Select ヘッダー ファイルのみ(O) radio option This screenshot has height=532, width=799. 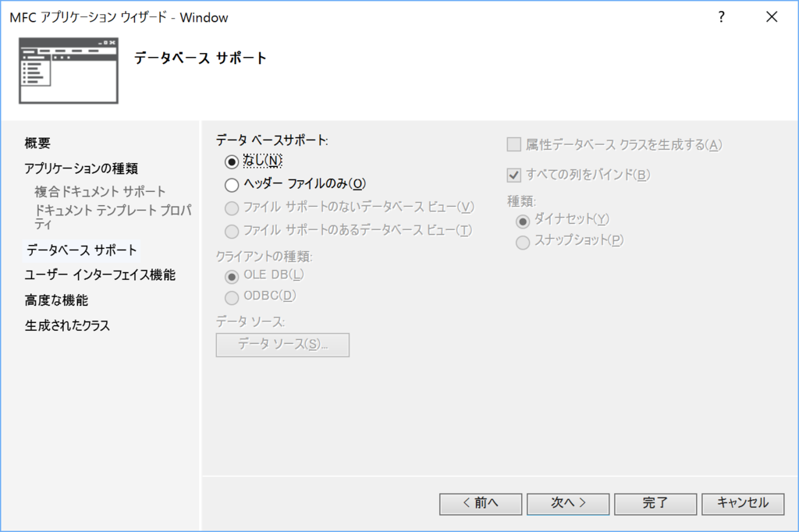pos(231,184)
